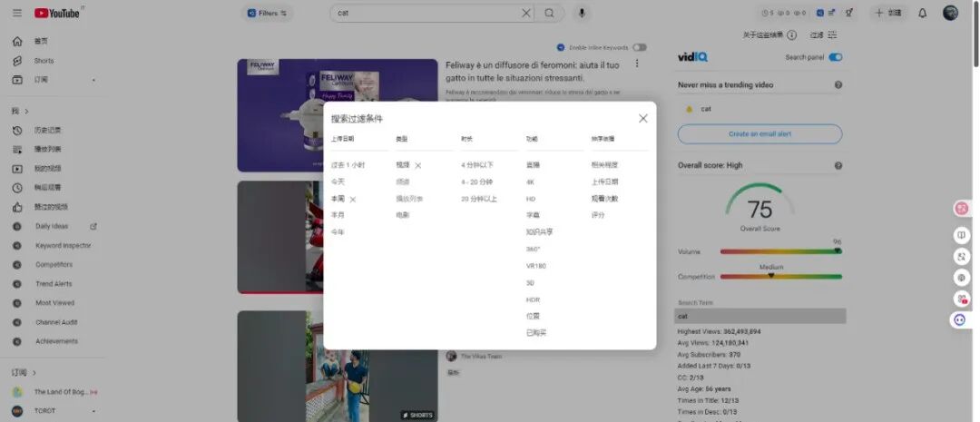
Task: Toggle the Enable Inline Keywords switch
Action: pyautogui.click(x=640, y=47)
